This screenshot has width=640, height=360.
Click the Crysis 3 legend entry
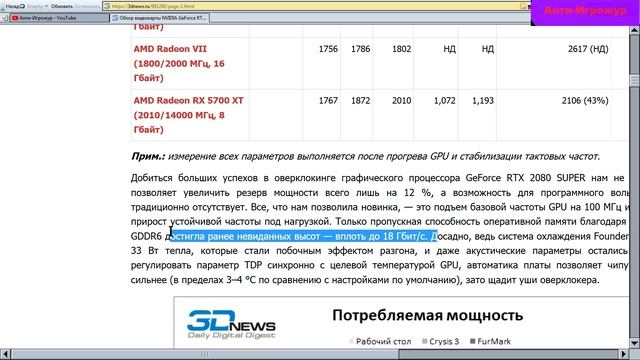pos(440,341)
